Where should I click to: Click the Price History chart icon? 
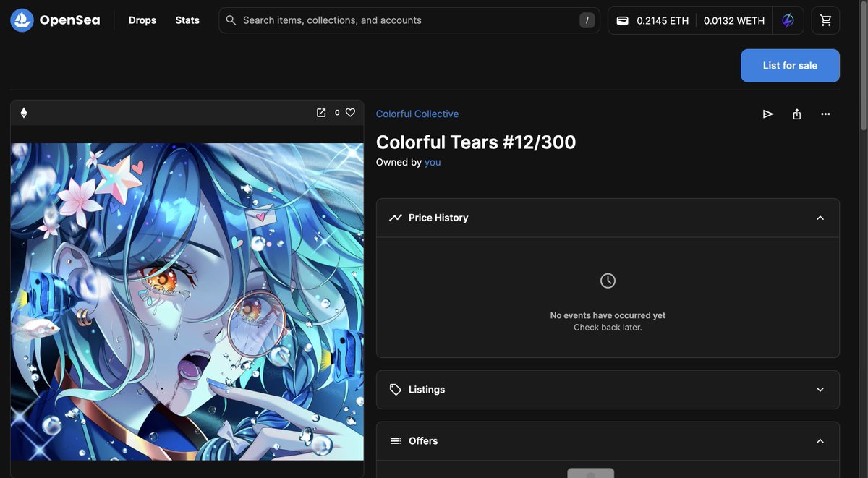(395, 218)
